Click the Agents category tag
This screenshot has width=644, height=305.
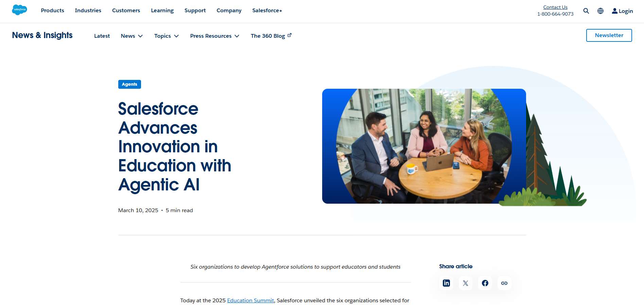(129, 84)
